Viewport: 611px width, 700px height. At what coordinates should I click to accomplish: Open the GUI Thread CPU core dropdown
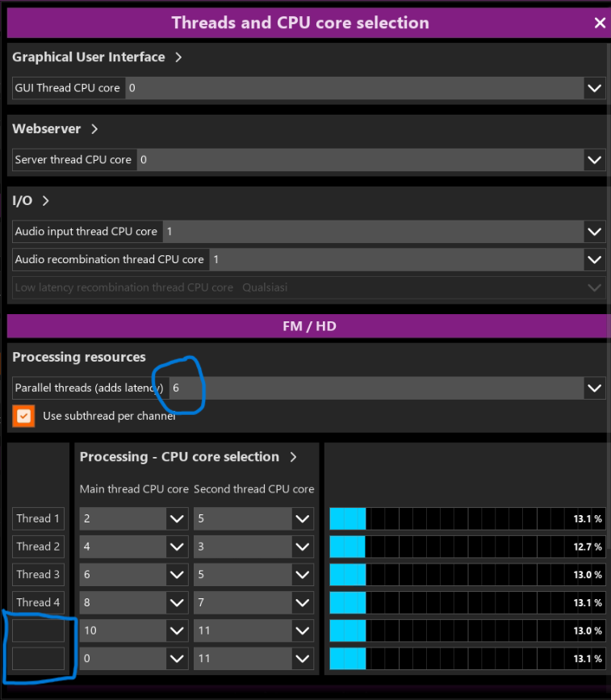(x=595, y=88)
